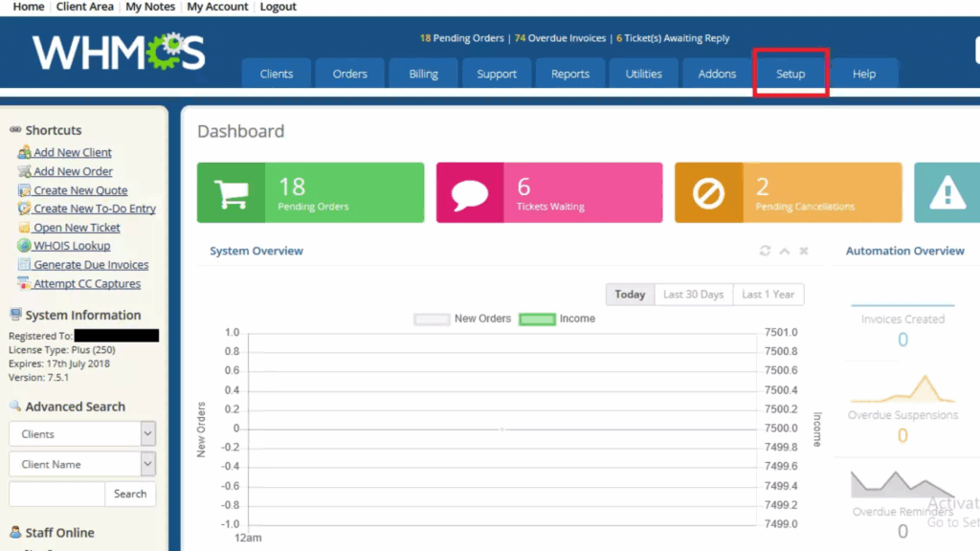Click the Pending Orders shopping cart icon
The height and width of the screenshot is (551, 980).
point(231,193)
